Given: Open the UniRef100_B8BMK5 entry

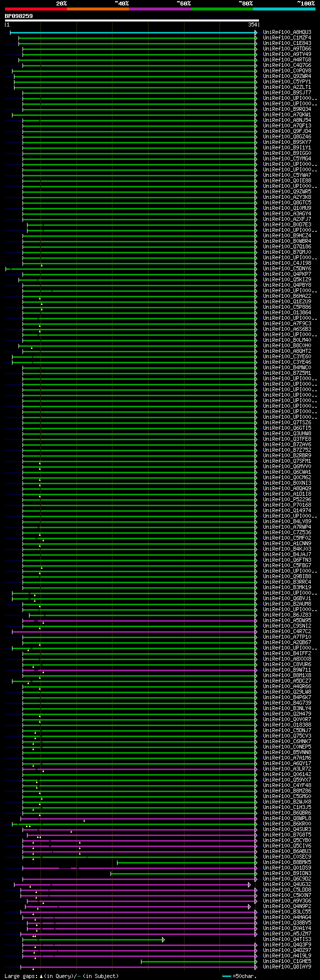Looking at the screenshot, I should click(287, 862).
